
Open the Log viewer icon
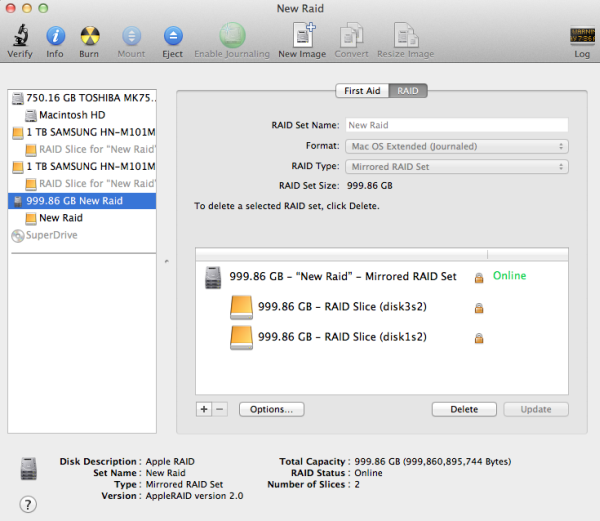pyautogui.click(x=581, y=37)
